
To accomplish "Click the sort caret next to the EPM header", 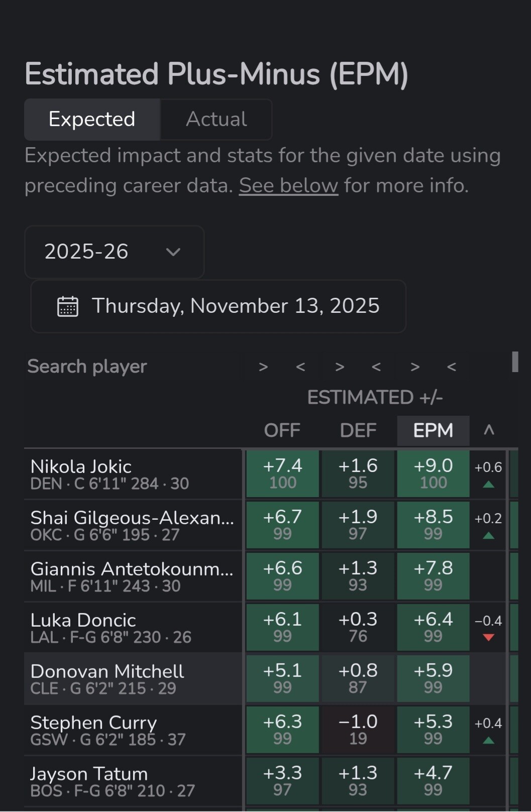I will coord(489,430).
